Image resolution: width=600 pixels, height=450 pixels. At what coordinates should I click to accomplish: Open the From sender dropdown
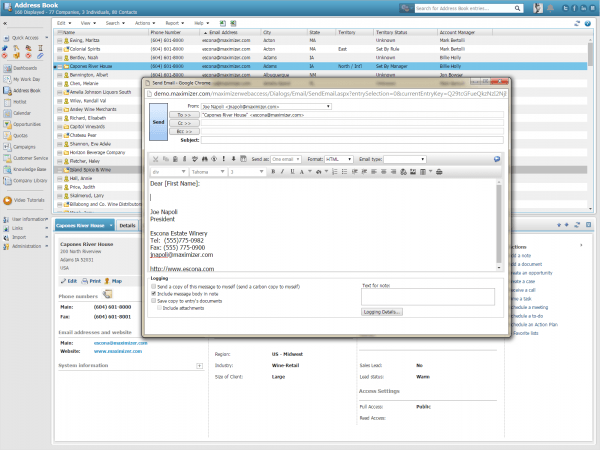tap(266, 106)
